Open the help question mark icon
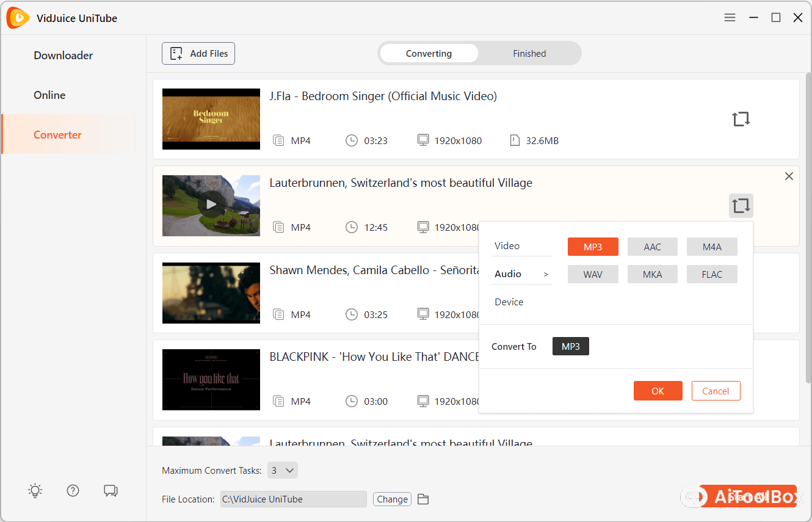Screen dimensions: 812x522 (73, 490)
